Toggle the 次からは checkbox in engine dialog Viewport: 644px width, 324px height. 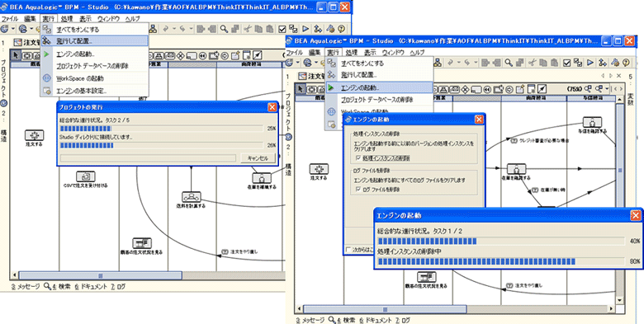click(x=348, y=249)
